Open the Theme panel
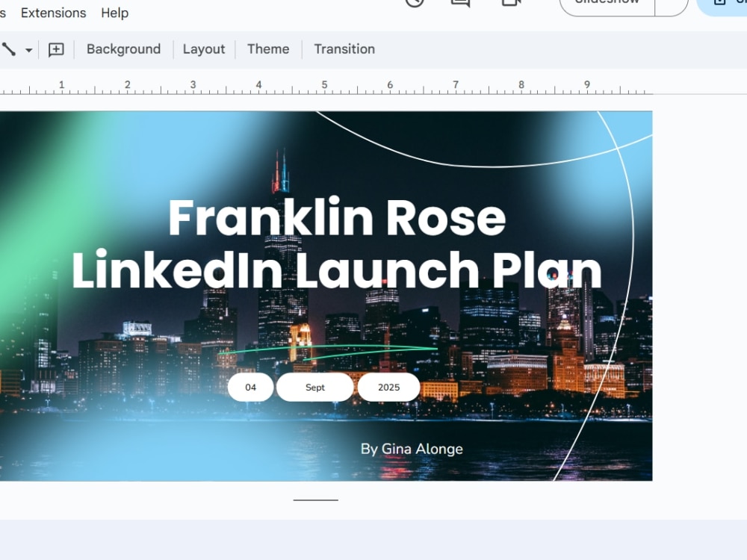This screenshot has height=560, width=747. tap(268, 49)
